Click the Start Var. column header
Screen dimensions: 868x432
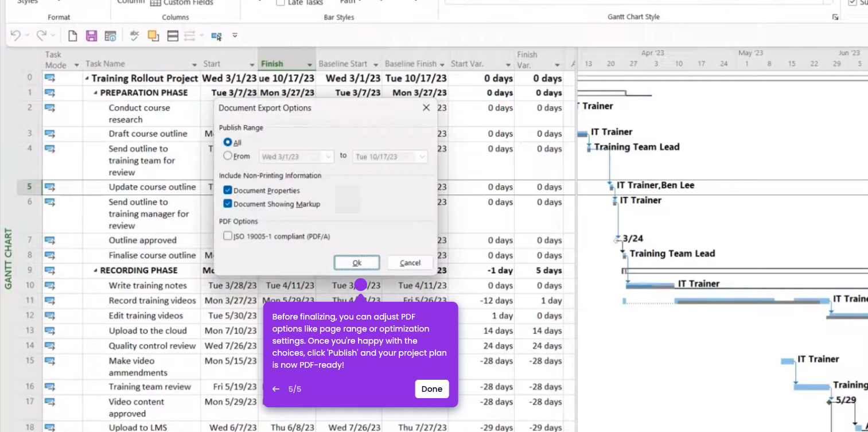tap(468, 64)
